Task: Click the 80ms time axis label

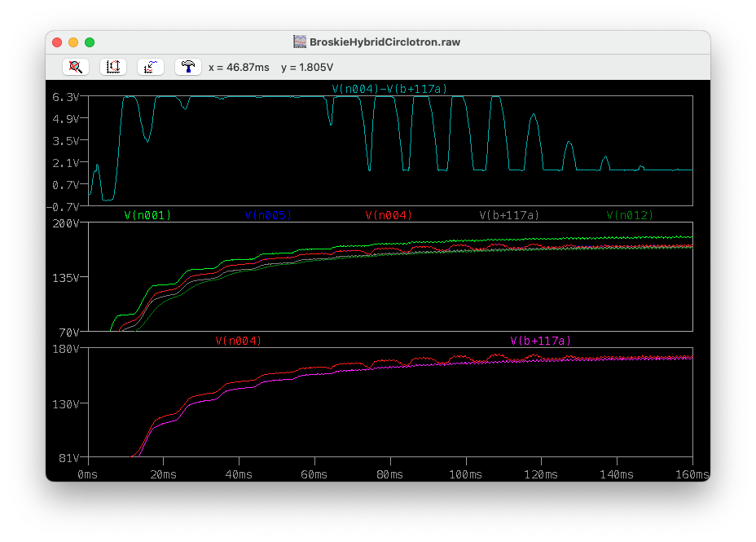Action: [390, 475]
